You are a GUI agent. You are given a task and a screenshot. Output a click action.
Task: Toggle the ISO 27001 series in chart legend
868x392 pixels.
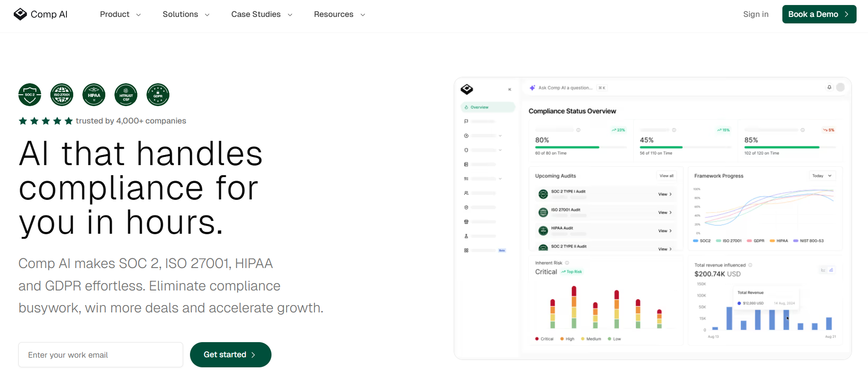729,241
